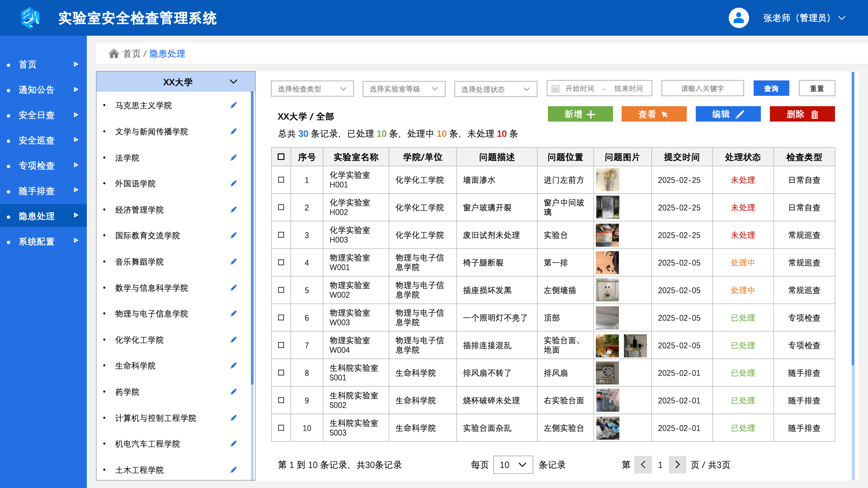Click edit pencil beside 马克思主义学院

[233, 105]
